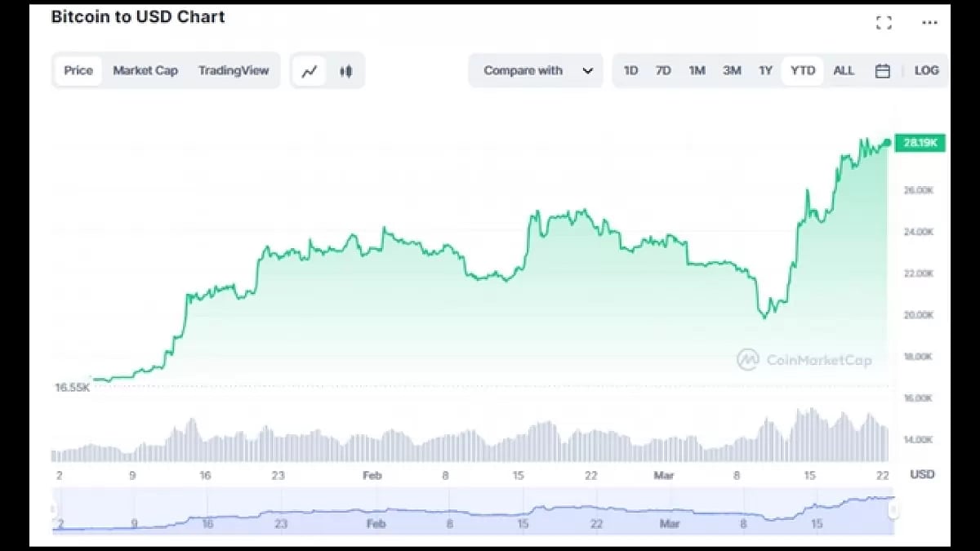Open the more options ellipsis menu
The width and height of the screenshot is (980, 551).
(x=929, y=23)
